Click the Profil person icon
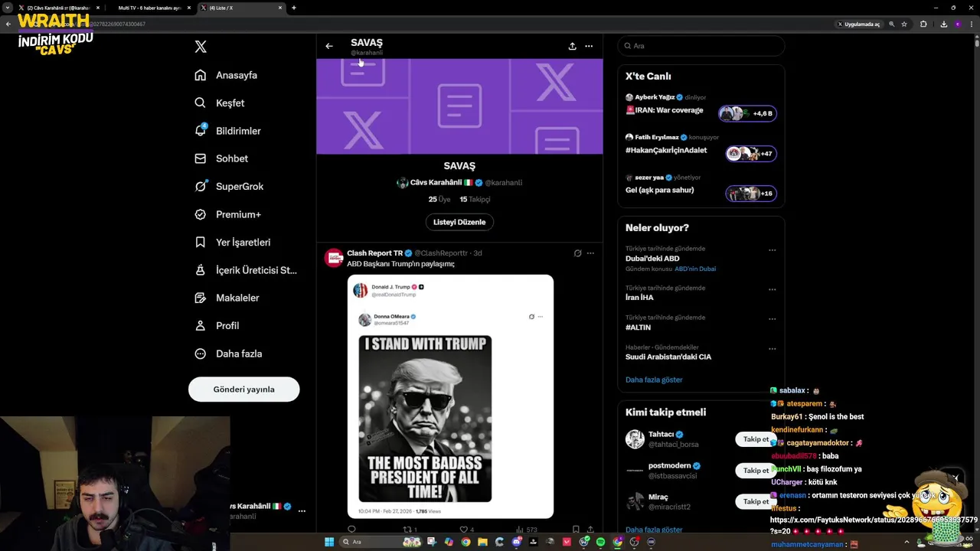The width and height of the screenshot is (980, 551). coord(201,325)
